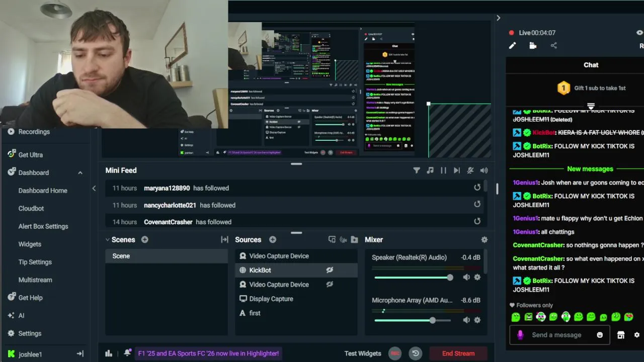The width and height of the screenshot is (644, 362).
Task: Collapse the chat panel using the top arrow
Action: 498,18
